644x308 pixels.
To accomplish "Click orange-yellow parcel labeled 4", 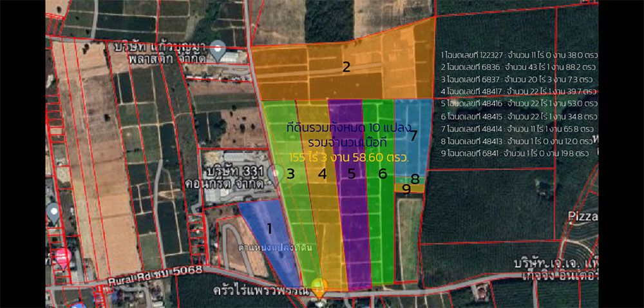I will (323, 173).
